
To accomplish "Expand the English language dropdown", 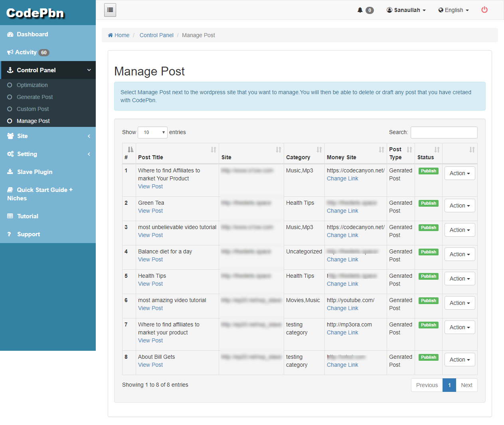I will pos(453,10).
